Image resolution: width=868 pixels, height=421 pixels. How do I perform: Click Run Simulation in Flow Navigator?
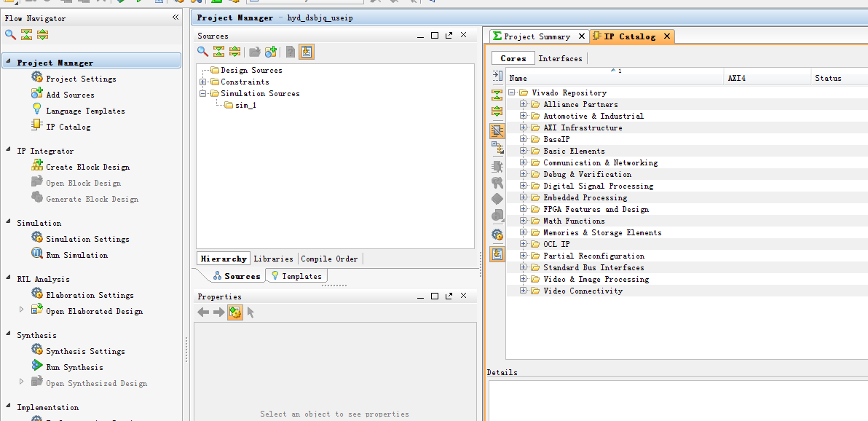point(76,255)
